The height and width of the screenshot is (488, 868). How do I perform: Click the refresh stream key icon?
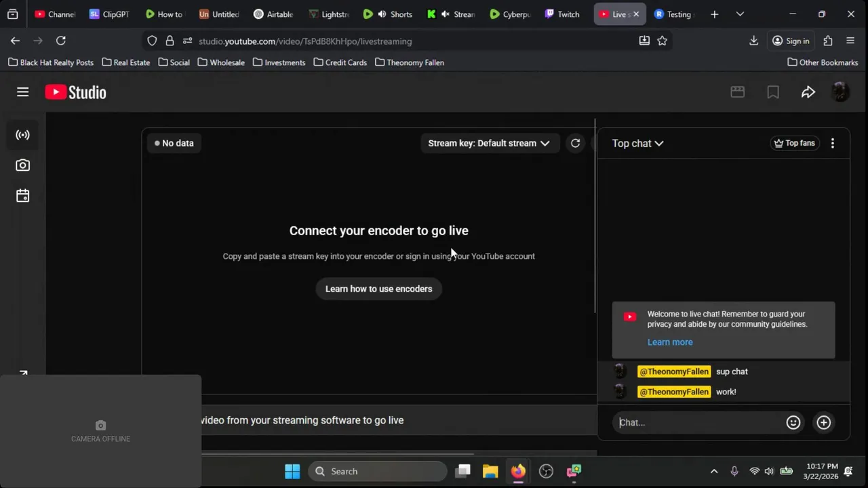tap(575, 143)
